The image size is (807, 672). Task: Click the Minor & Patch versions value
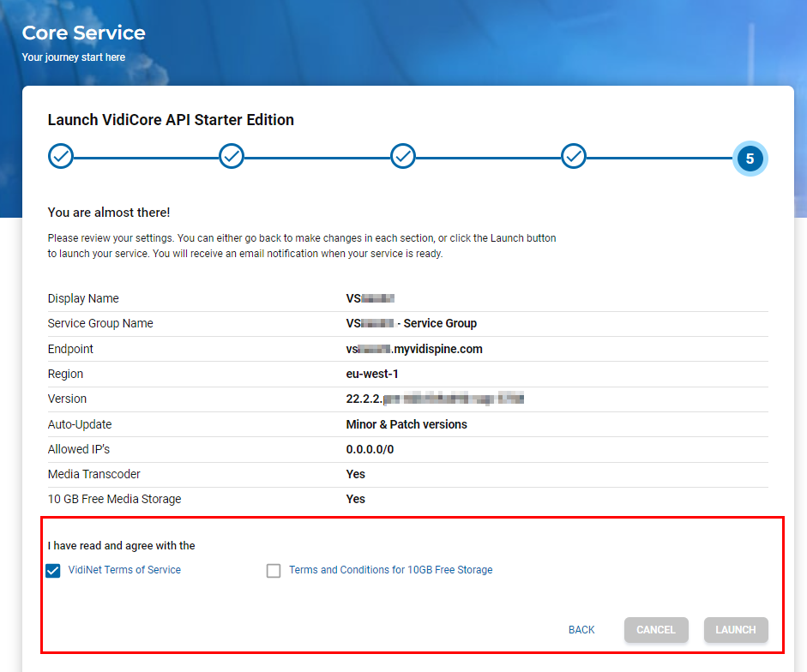[x=407, y=424]
